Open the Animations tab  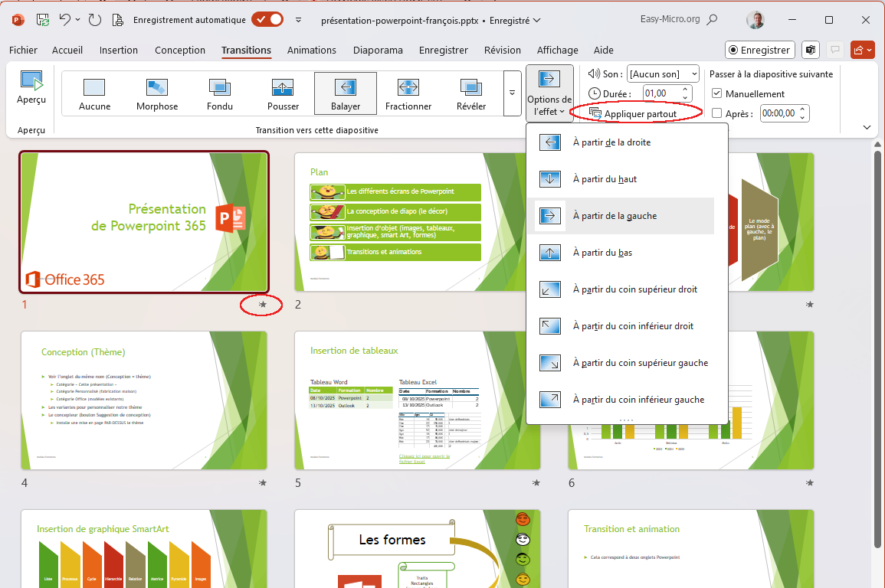(x=311, y=51)
